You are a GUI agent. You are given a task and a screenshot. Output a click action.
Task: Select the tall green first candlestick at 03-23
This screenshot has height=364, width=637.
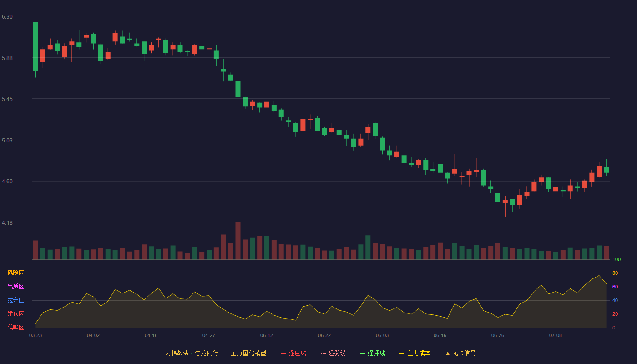click(x=35, y=46)
